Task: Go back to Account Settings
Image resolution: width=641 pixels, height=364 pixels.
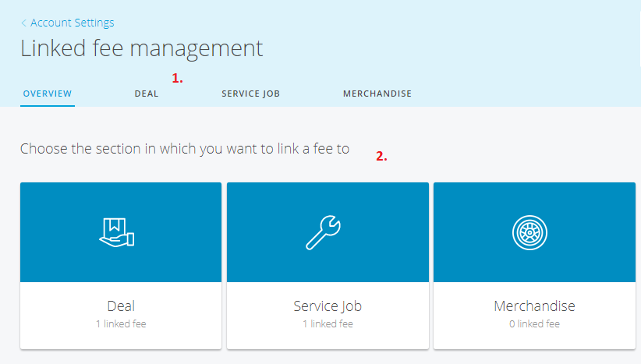Action: pyautogui.click(x=73, y=23)
